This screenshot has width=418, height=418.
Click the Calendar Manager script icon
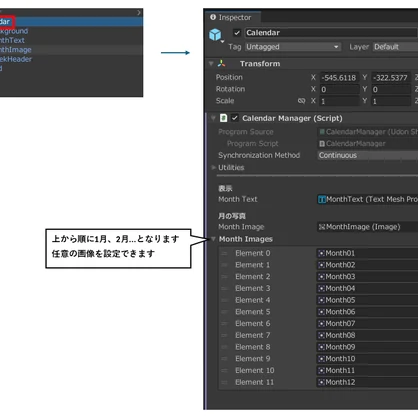pyautogui.click(x=223, y=118)
